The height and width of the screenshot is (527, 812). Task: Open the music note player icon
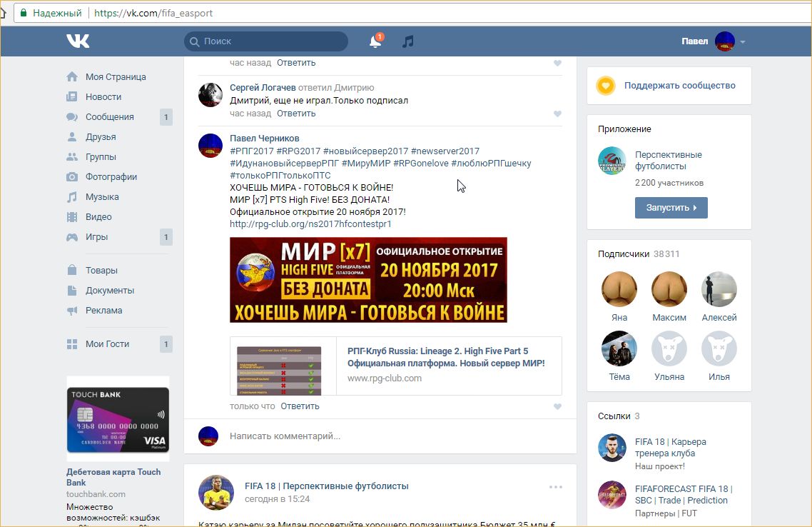click(408, 41)
